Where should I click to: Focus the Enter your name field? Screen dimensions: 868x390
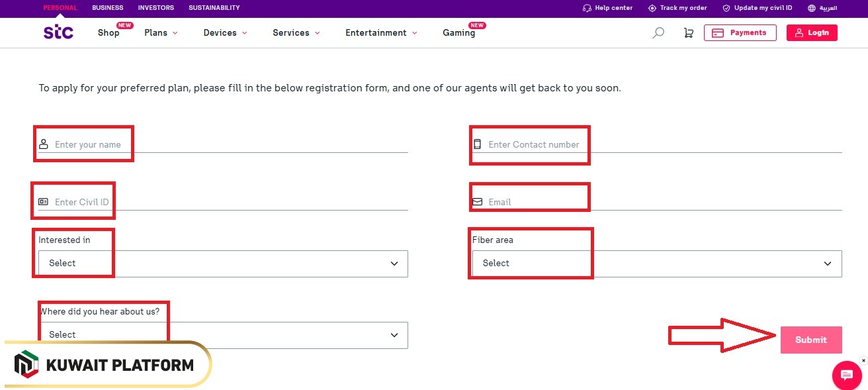point(225,144)
